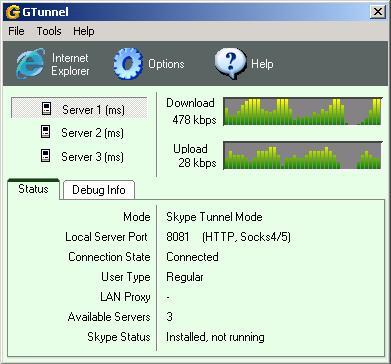
Task: Click the Upload label
Action: (190, 149)
